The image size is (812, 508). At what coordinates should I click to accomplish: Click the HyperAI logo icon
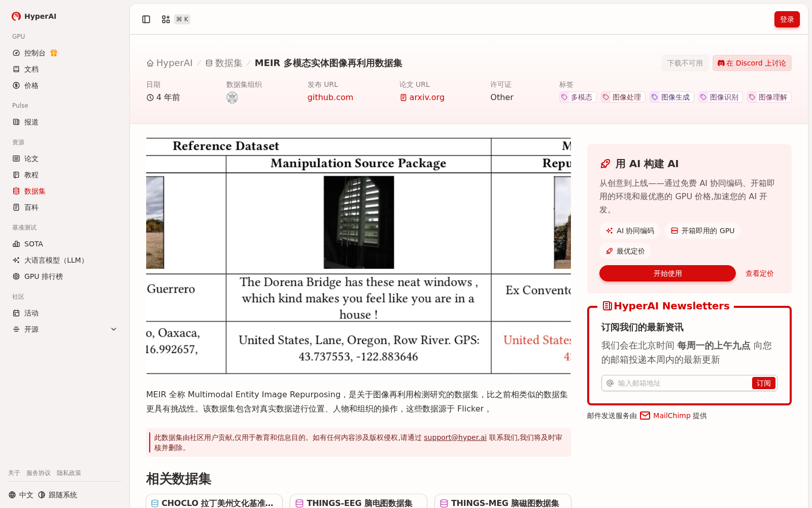point(16,16)
